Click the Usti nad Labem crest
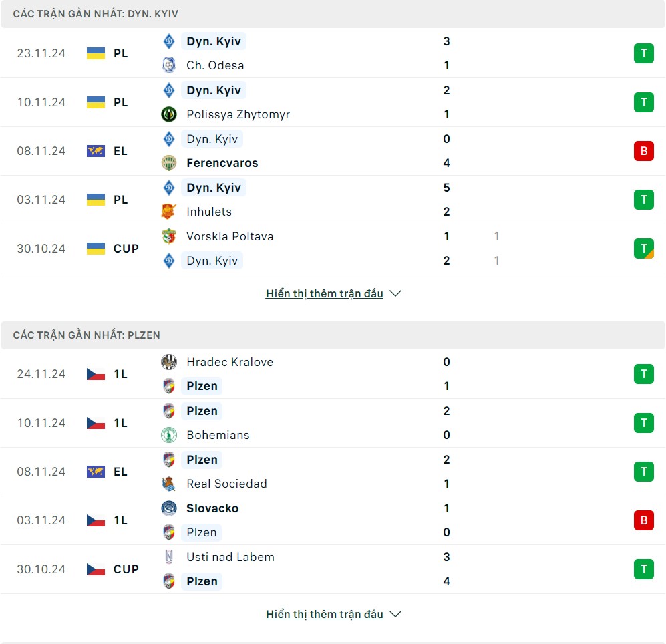Viewport: 666px width, 644px height. click(168, 557)
